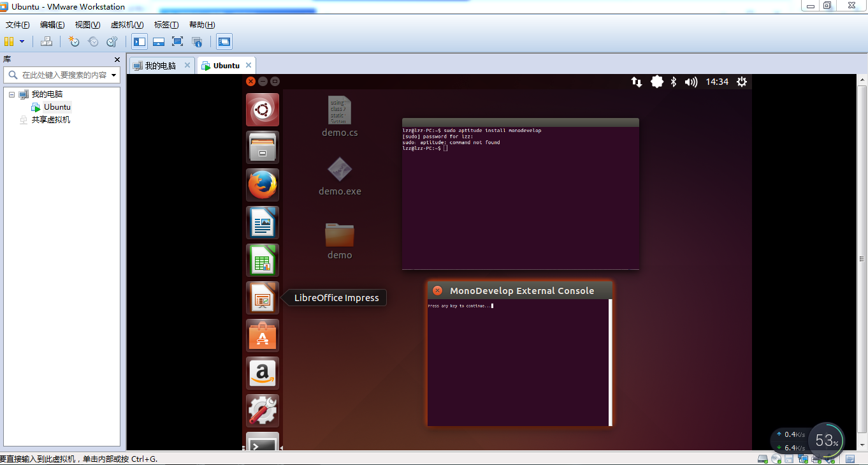
Task: Open the Bluetooth indicator in Ubuntu panel
Action: tap(674, 82)
